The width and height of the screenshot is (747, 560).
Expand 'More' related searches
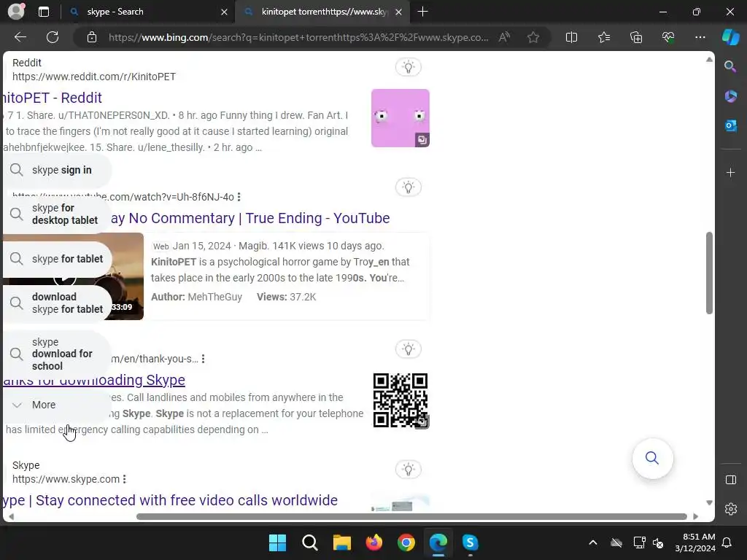coord(57,405)
